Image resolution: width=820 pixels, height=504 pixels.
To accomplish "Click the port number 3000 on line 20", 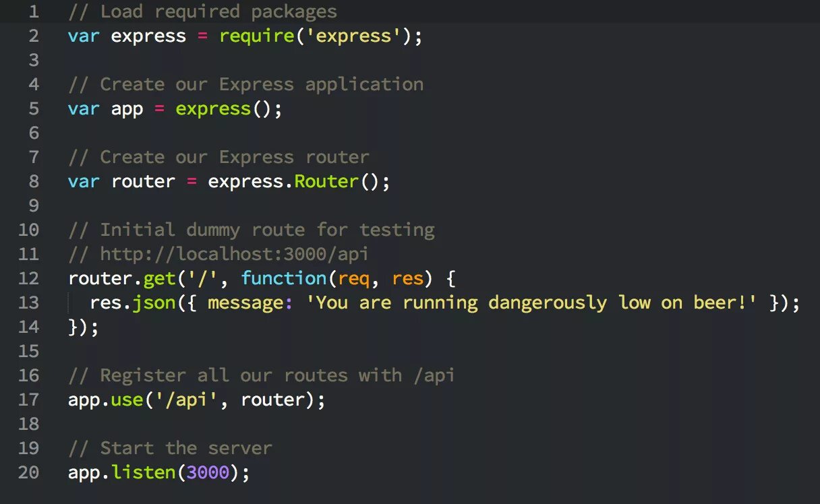I will (208, 473).
